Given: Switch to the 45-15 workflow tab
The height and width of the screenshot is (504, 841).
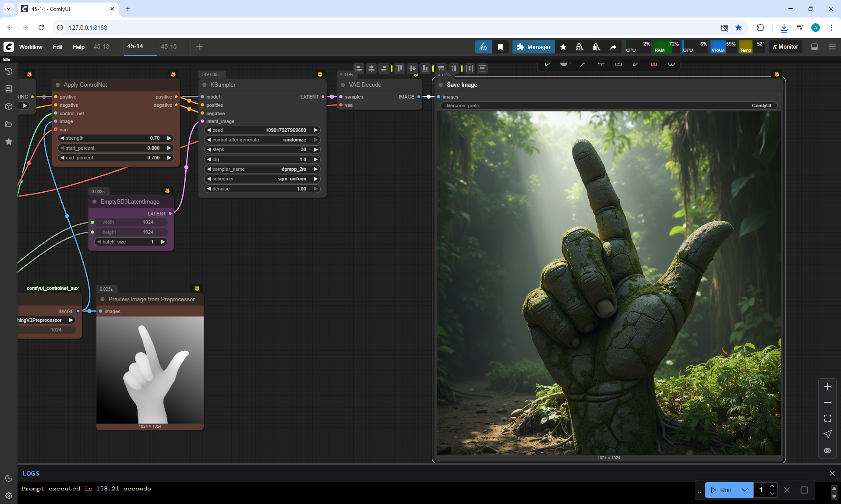Looking at the screenshot, I should pyautogui.click(x=169, y=46).
